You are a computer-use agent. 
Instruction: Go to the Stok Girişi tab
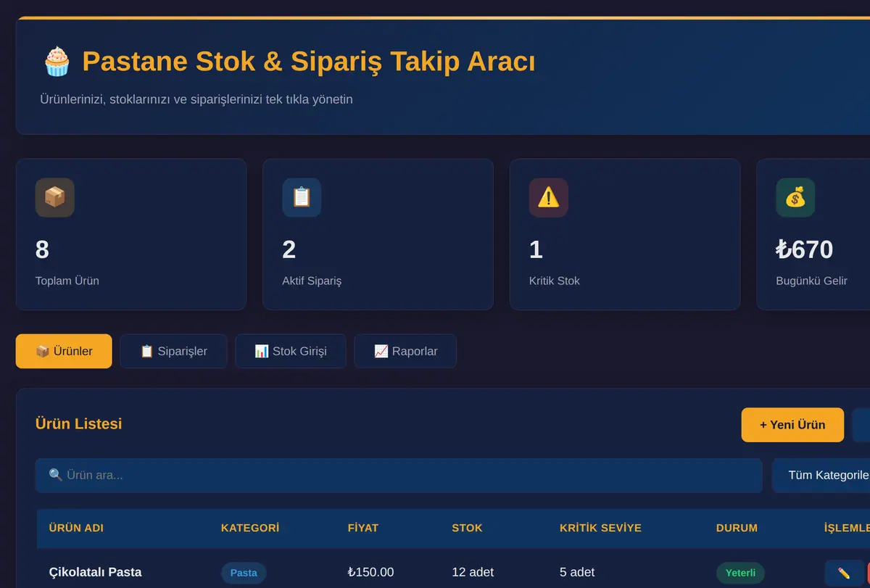[x=291, y=351]
